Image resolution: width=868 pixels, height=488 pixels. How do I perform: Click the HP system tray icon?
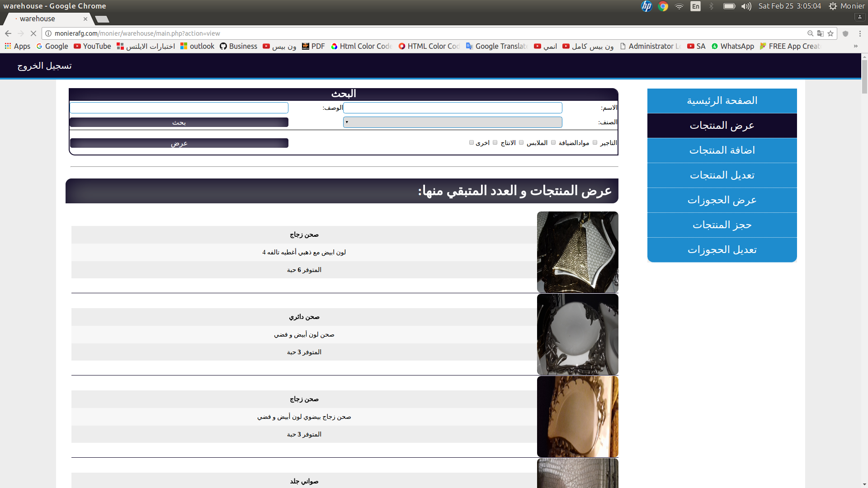tap(646, 6)
